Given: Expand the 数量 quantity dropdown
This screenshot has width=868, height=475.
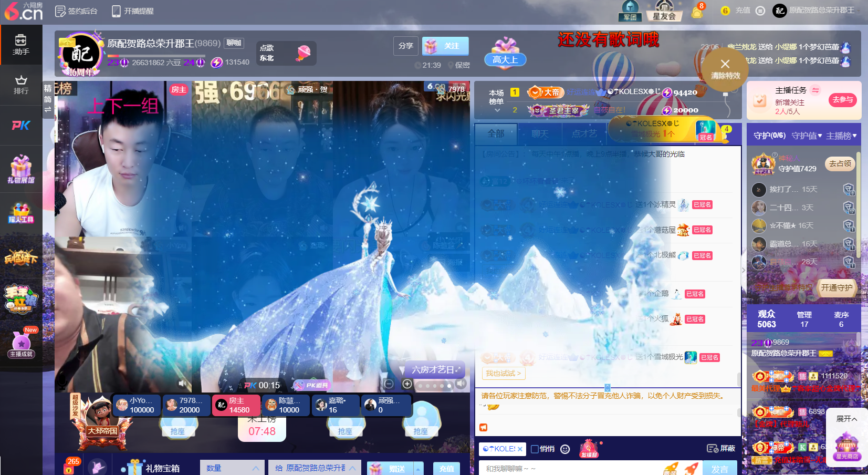Looking at the screenshot, I should (232, 468).
